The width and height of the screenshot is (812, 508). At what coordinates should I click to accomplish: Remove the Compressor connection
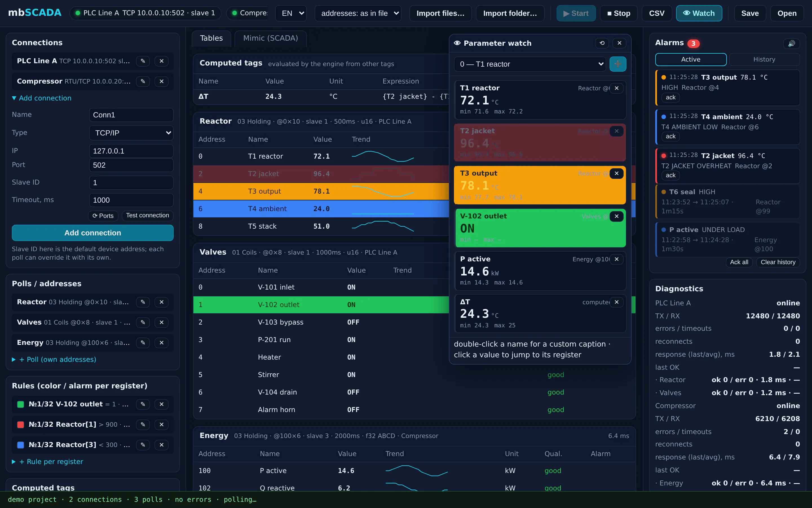tap(161, 82)
